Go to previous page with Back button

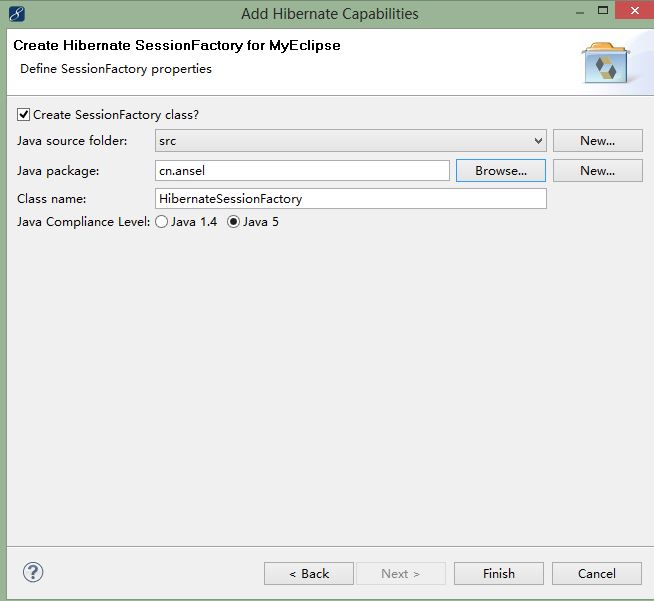pos(309,573)
